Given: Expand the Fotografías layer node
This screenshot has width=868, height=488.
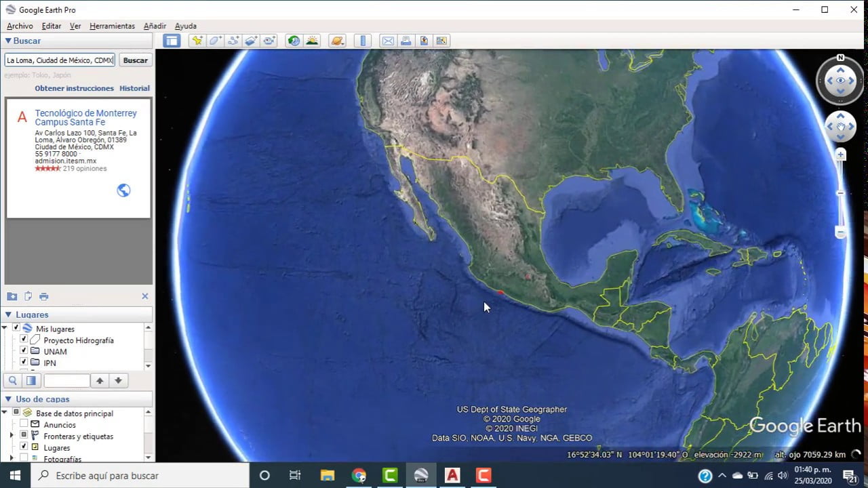Looking at the screenshot, I should click(12, 459).
